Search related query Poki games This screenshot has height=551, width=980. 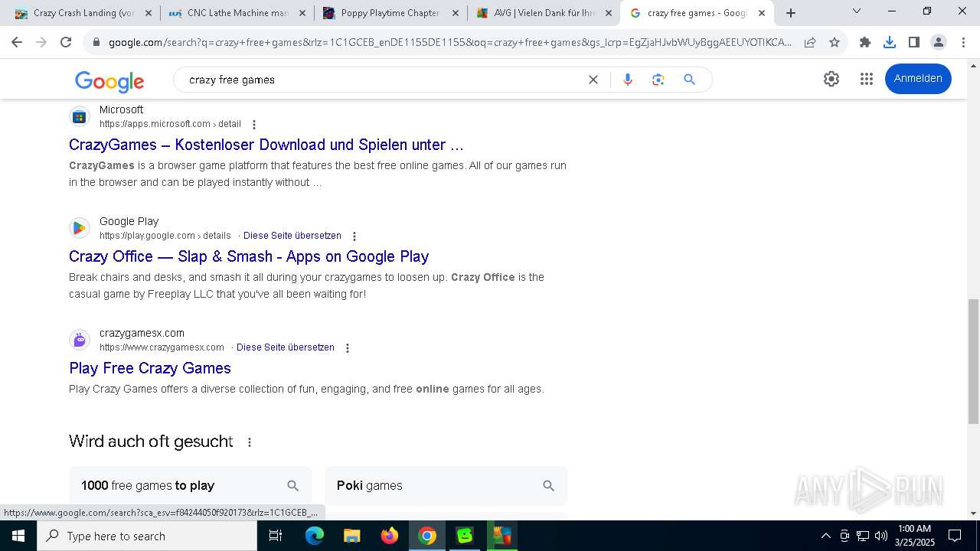coord(446,486)
